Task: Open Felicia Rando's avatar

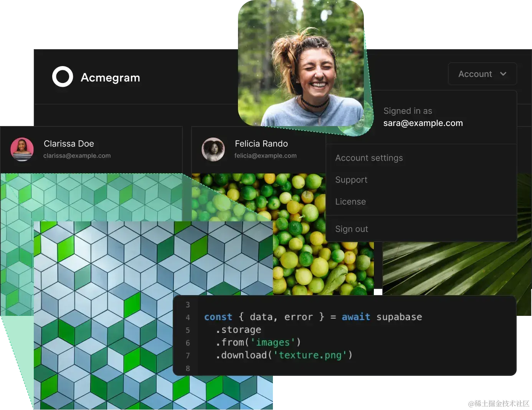Action: (213, 149)
